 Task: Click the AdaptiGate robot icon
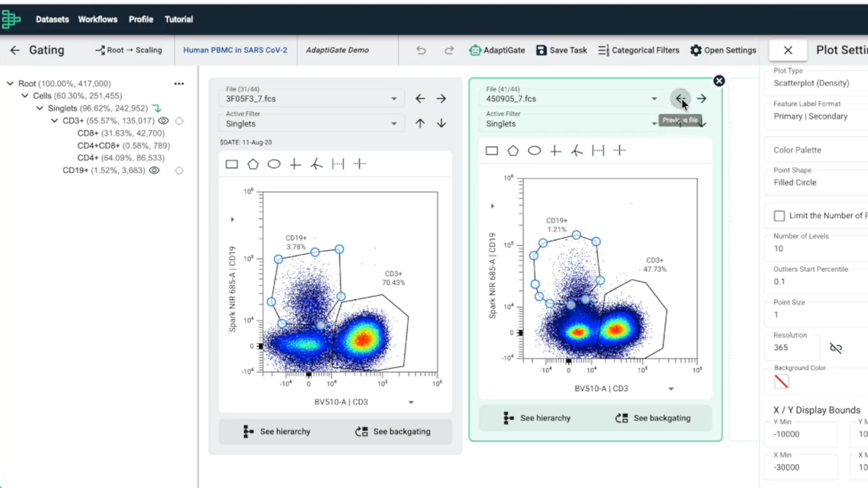click(x=475, y=50)
